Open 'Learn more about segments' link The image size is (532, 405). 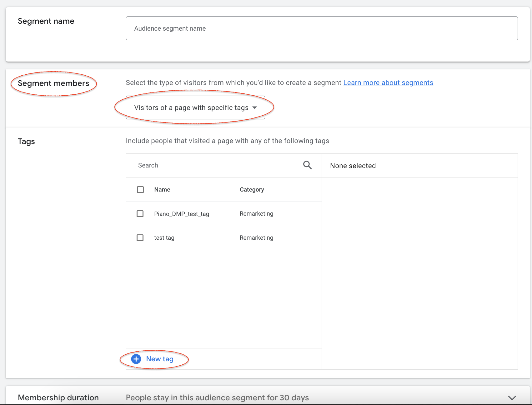point(388,83)
